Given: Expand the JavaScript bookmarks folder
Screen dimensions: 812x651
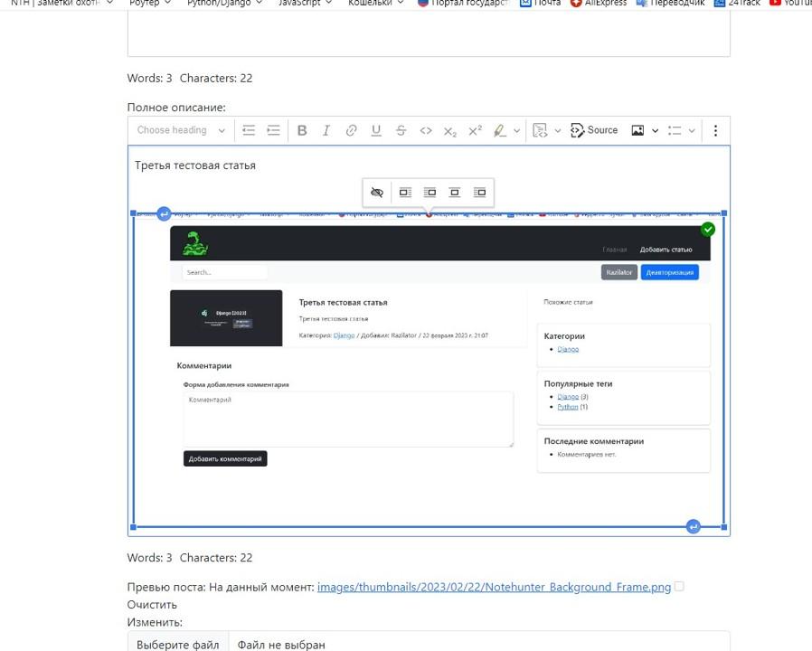Looking at the screenshot, I should (x=305, y=3).
